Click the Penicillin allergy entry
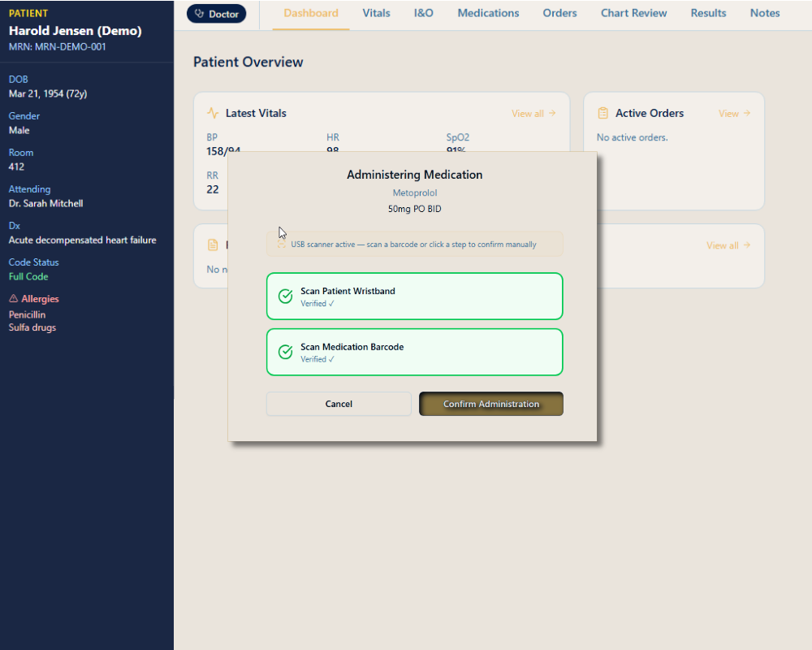812x650 pixels. pos(27,314)
